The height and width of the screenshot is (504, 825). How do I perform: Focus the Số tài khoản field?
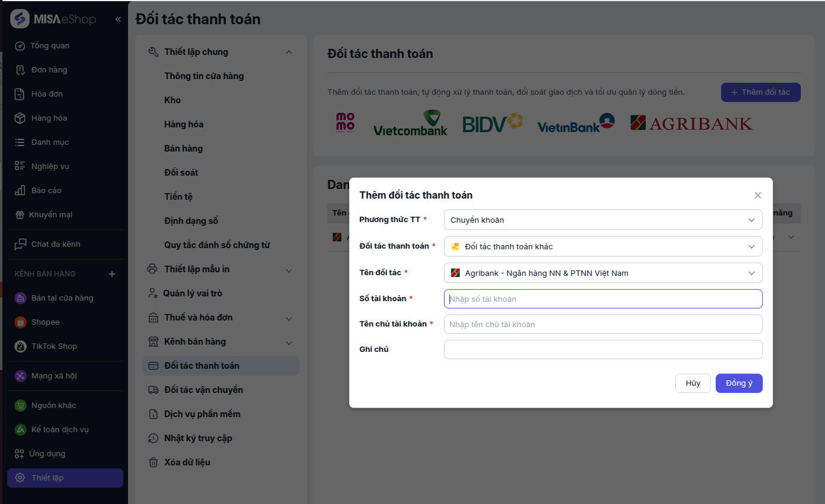[x=603, y=299]
